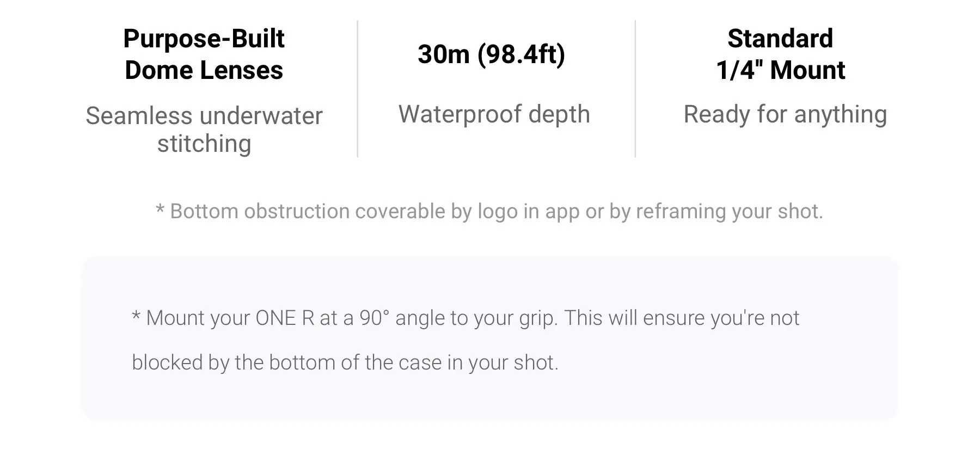This screenshot has height=474, width=980.
Task: Click the divider between 30m and Standard Mount
Action: pyautogui.click(x=635, y=89)
